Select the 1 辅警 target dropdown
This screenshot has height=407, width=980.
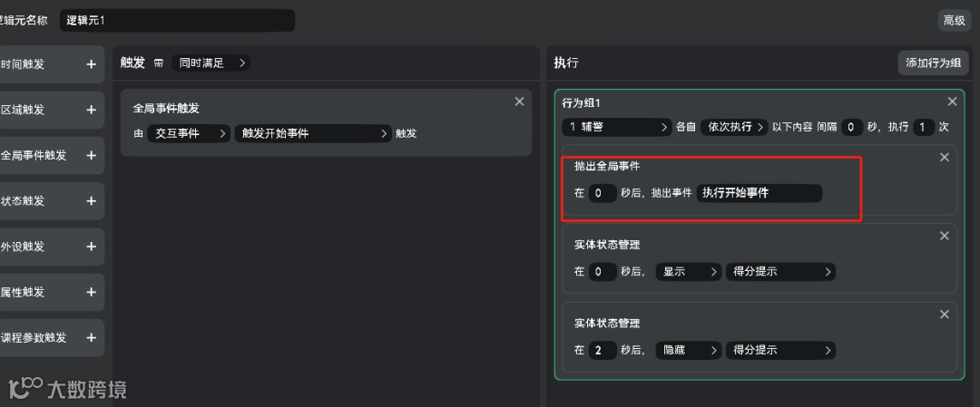616,127
